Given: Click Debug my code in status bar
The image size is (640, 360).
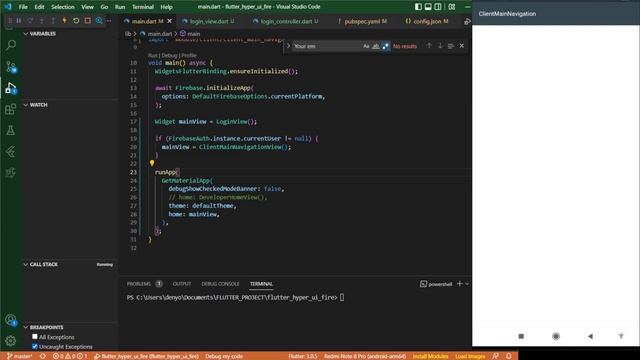Looking at the screenshot, I should 224,356.
